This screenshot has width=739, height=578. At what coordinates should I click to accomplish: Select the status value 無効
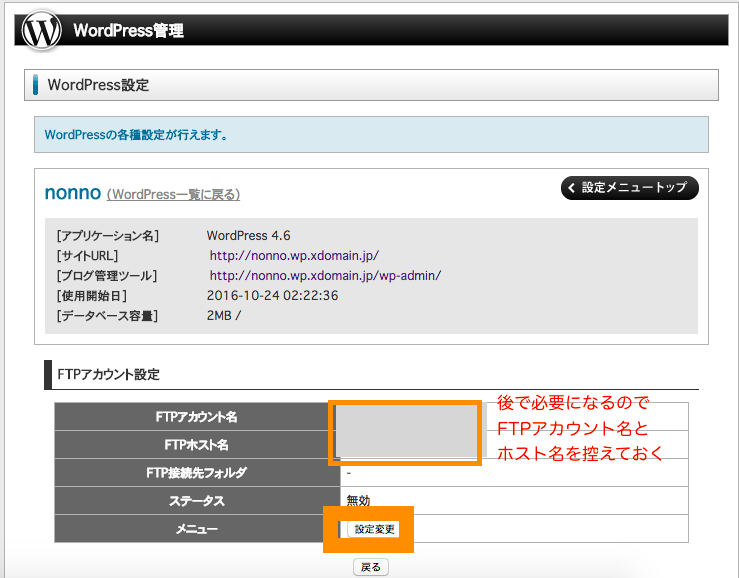pos(358,501)
